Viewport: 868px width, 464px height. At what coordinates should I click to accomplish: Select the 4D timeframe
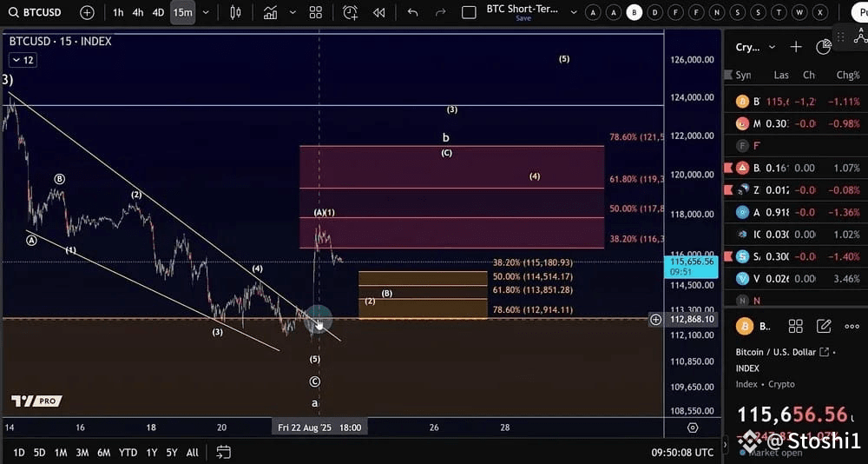coord(158,12)
